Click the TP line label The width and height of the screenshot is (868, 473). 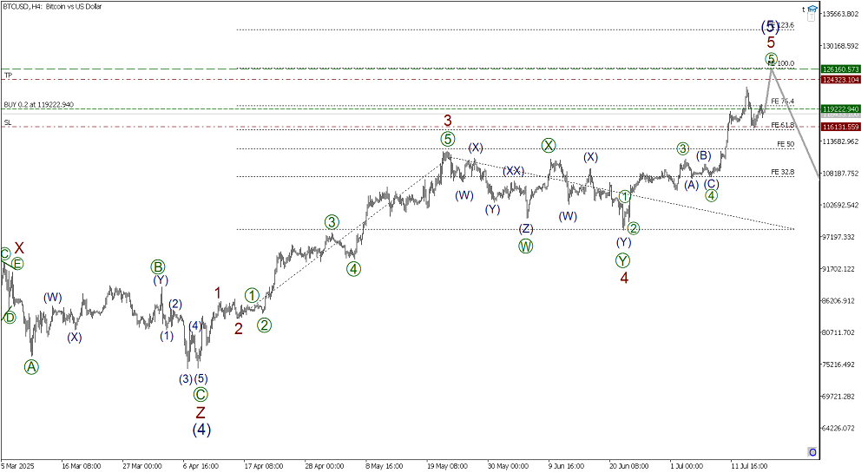tap(8, 76)
